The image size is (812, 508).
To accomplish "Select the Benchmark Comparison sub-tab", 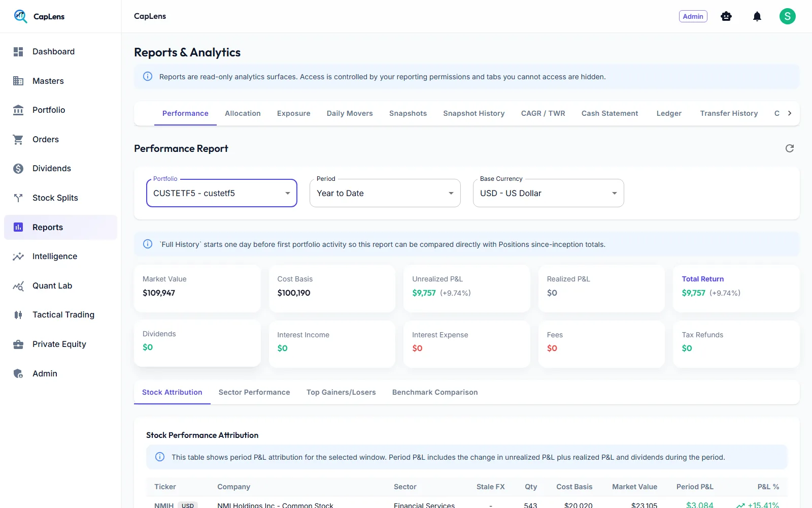I will [435, 392].
